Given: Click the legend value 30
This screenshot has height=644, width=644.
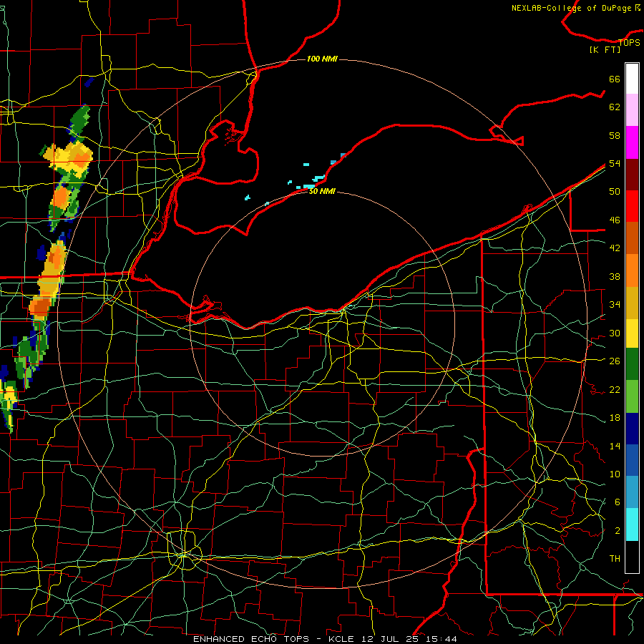Looking at the screenshot, I should pos(615,333).
